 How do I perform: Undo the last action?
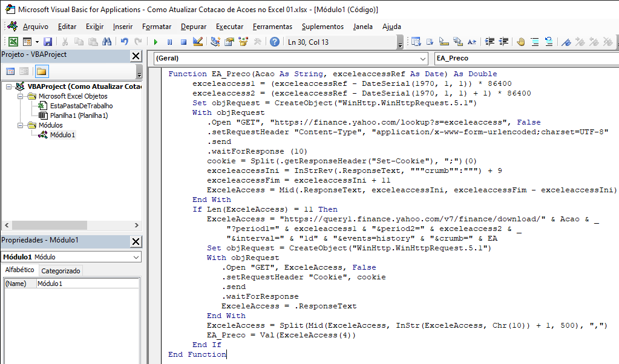point(125,42)
